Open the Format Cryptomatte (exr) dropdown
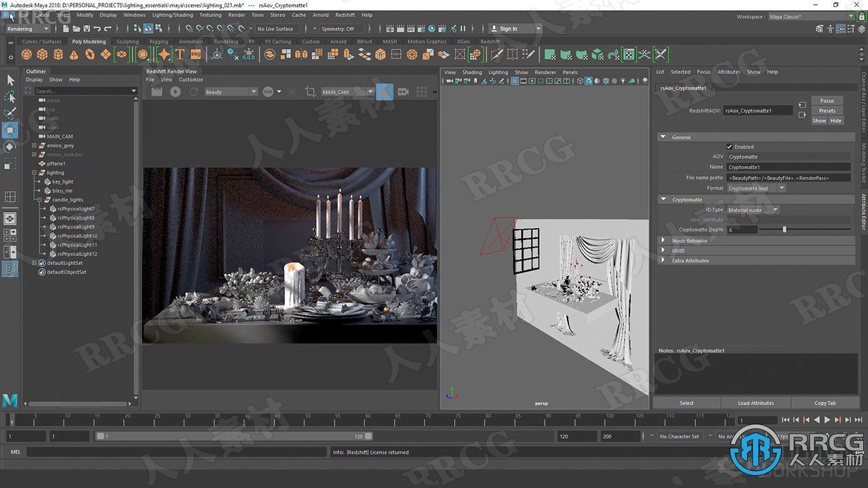 756,188
